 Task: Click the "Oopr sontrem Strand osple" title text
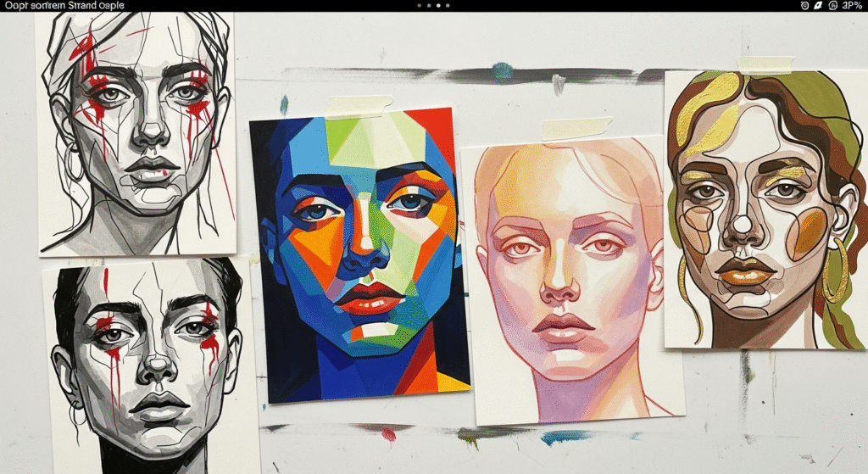coord(64,6)
